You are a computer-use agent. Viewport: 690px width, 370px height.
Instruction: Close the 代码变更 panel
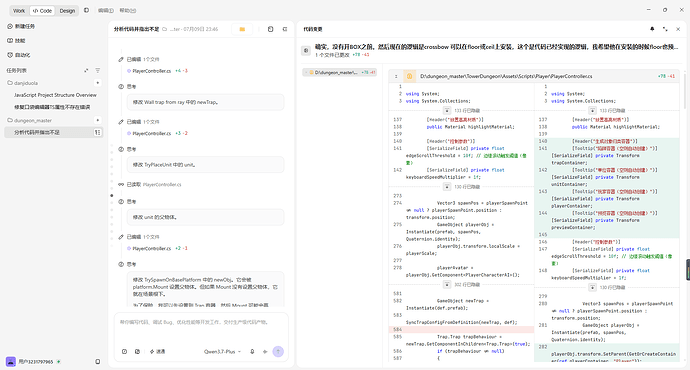pos(678,29)
